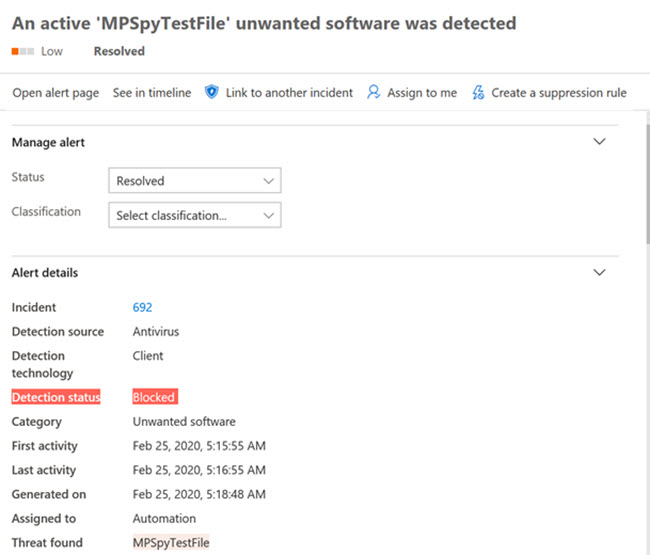Click the shield icon beside Link to another incident
Image resolution: width=650 pixels, height=555 pixels.
click(211, 92)
